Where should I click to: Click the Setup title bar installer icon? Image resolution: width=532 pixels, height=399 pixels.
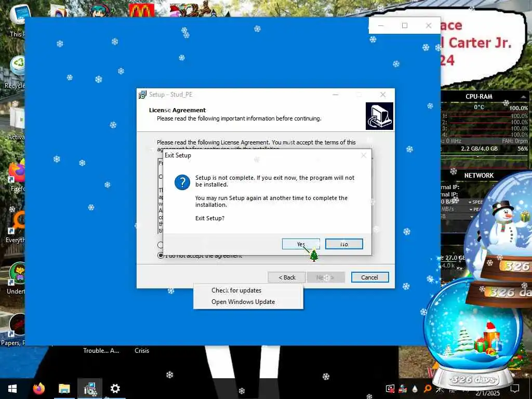click(142, 95)
